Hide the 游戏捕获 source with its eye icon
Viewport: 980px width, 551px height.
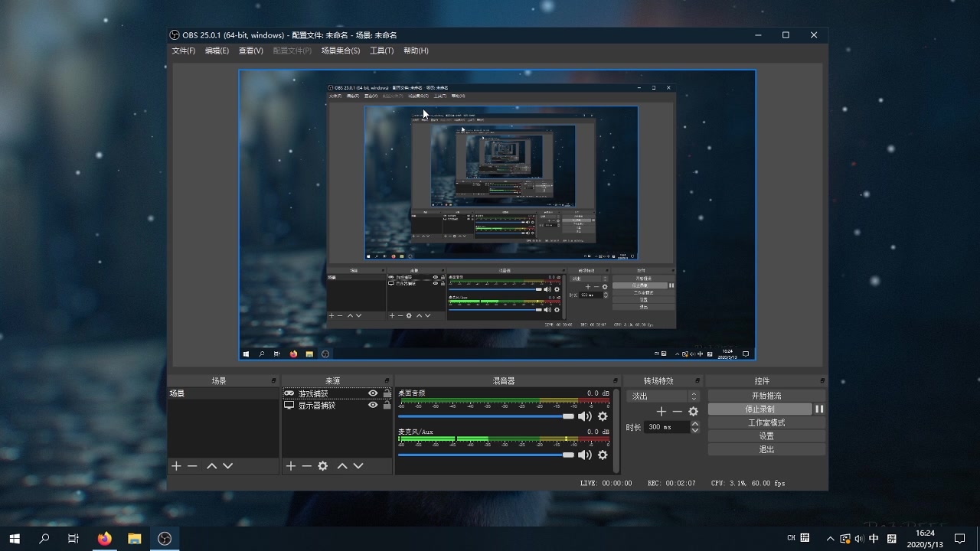pyautogui.click(x=372, y=393)
